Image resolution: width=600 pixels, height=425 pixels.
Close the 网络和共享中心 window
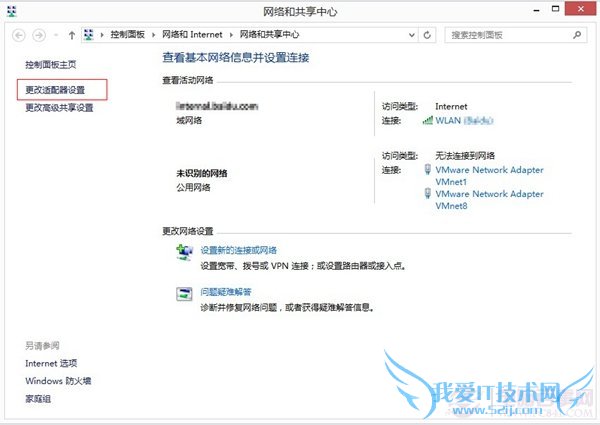coord(580,9)
